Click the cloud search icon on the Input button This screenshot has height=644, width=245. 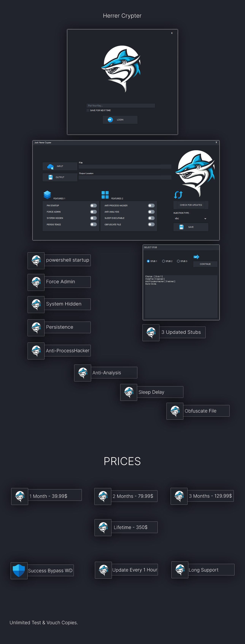50,166
